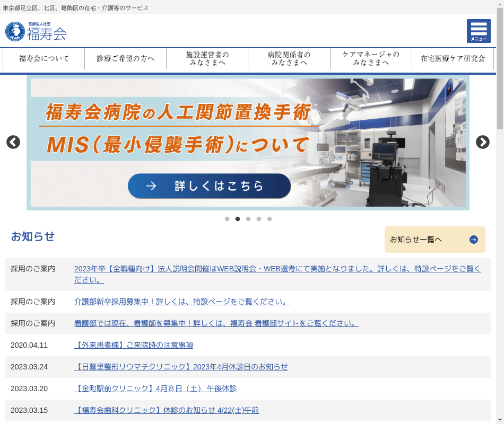
Task: Open 福寿会について menu item
Action: (x=44, y=58)
